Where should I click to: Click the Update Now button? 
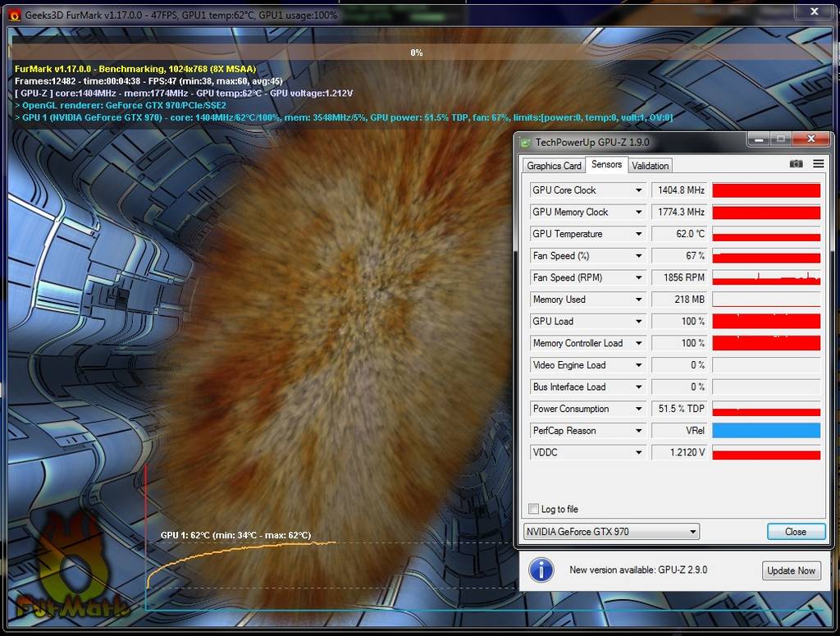click(x=791, y=570)
